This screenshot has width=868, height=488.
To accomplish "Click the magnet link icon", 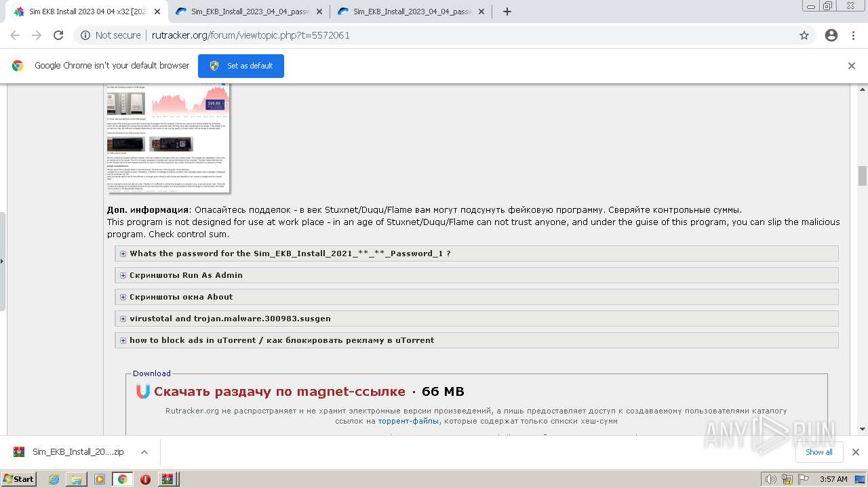I will click(142, 391).
